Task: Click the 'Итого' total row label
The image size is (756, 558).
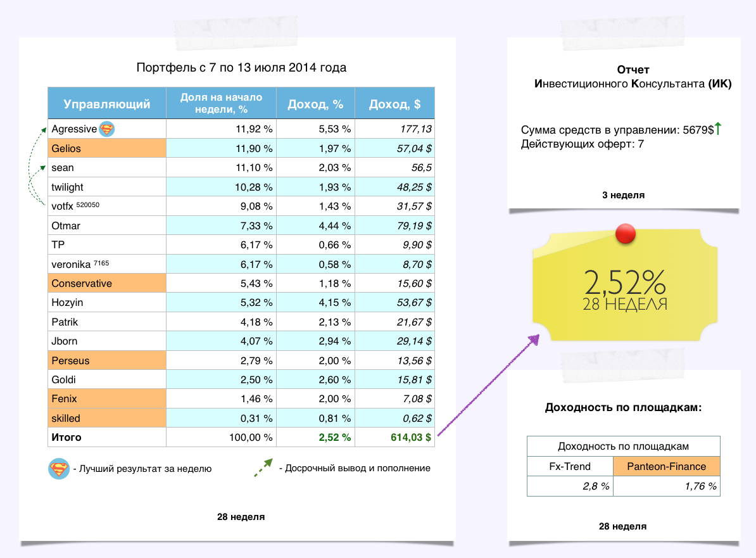Action: [x=66, y=438]
